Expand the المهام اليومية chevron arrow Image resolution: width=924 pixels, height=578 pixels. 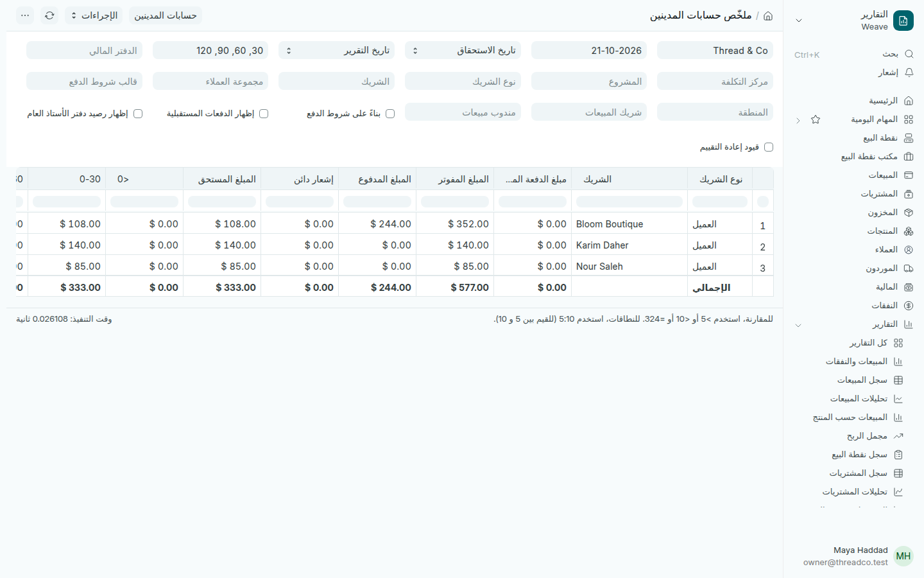coord(798,120)
